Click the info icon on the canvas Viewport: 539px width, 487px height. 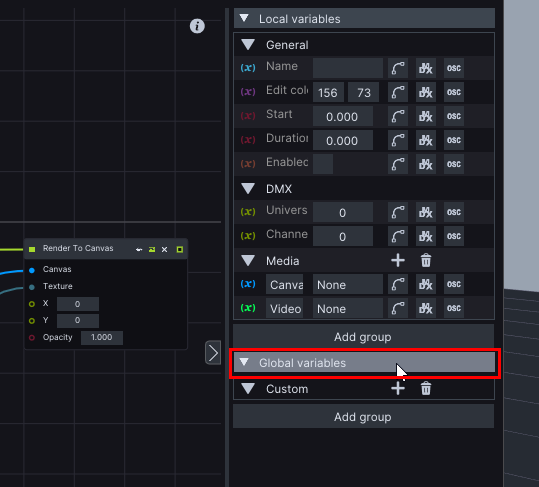pos(197,26)
